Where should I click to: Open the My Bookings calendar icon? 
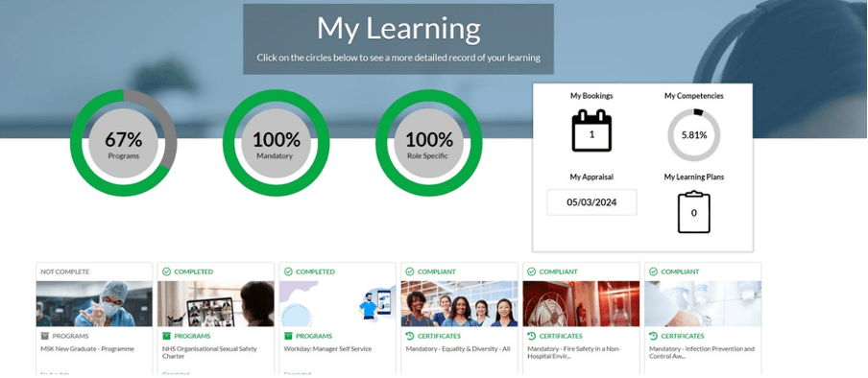point(591,130)
